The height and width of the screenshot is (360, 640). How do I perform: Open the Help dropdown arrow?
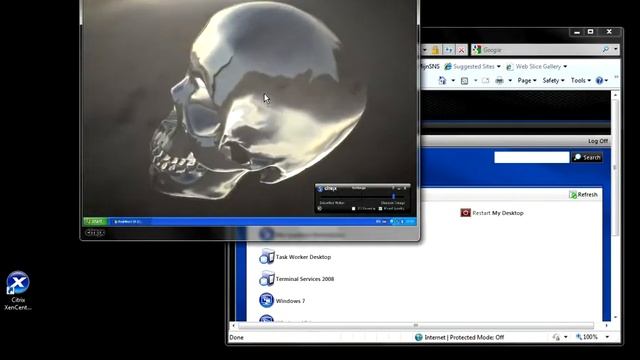click(x=606, y=81)
